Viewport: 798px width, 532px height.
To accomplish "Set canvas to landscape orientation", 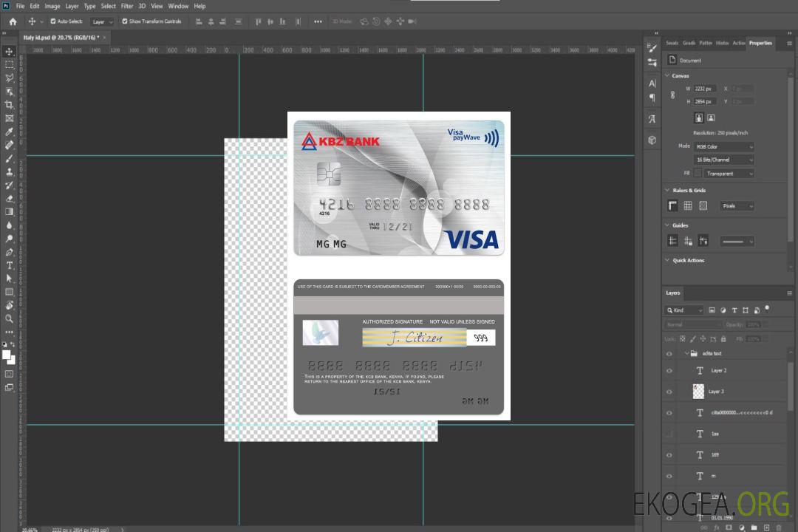I will (711, 117).
